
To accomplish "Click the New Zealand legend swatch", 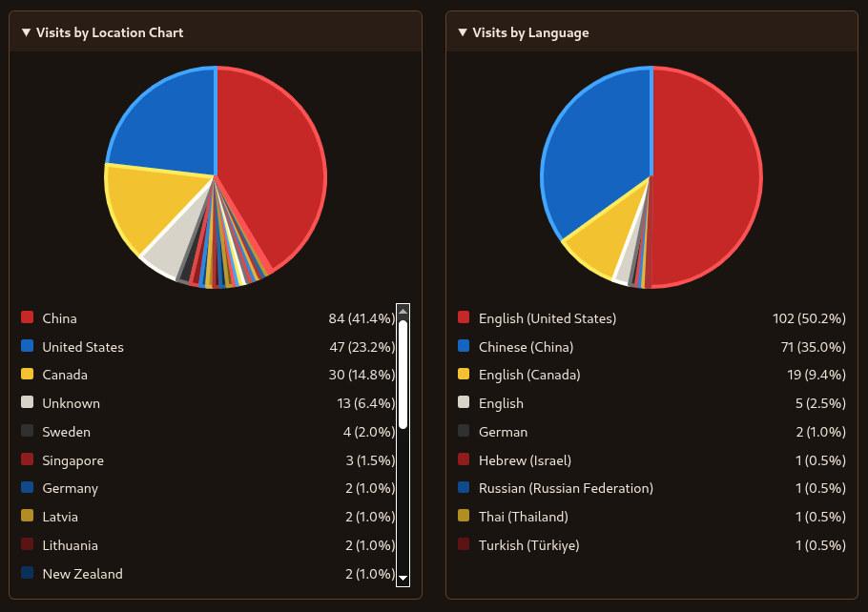I will click(27, 573).
